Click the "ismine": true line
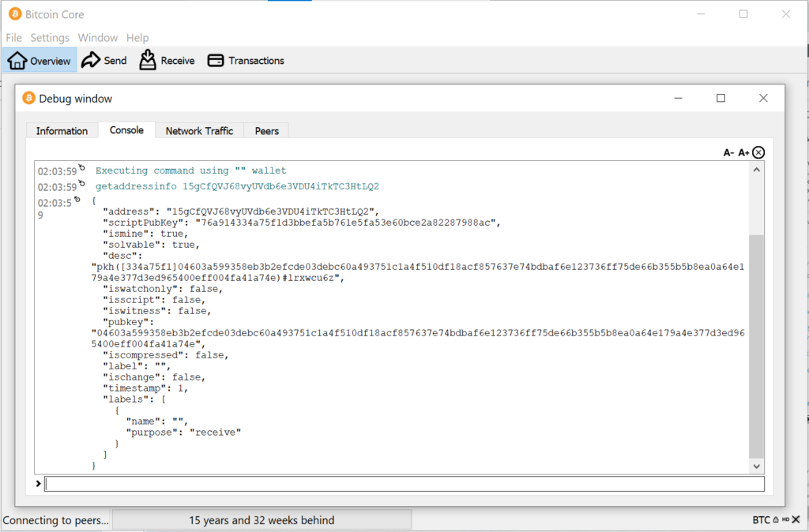809x532 pixels. pyautogui.click(x=145, y=234)
